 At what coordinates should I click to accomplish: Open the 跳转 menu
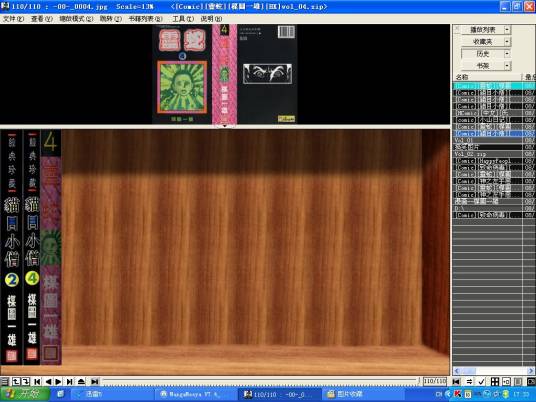click(x=111, y=19)
